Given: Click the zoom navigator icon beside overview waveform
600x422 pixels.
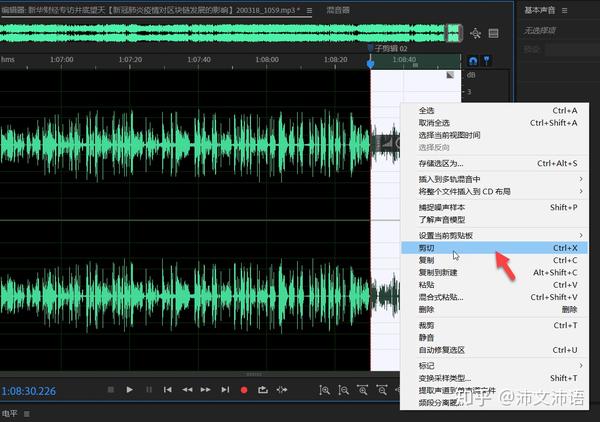Looking at the screenshot, I should [x=475, y=33].
